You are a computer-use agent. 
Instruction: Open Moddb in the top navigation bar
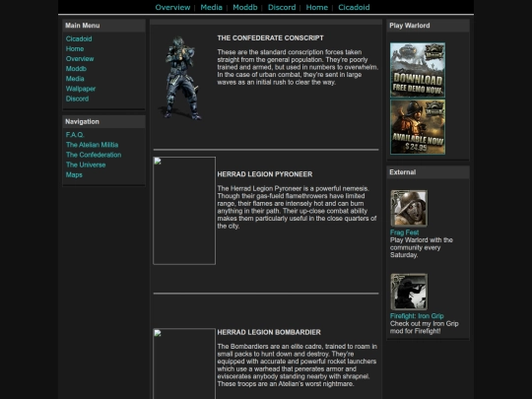[245, 7]
